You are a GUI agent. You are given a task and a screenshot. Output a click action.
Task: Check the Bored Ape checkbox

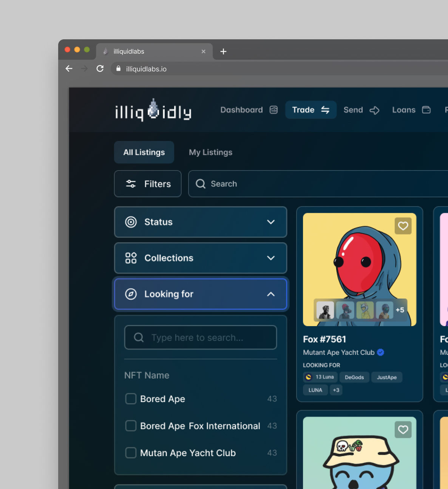pos(131,399)
